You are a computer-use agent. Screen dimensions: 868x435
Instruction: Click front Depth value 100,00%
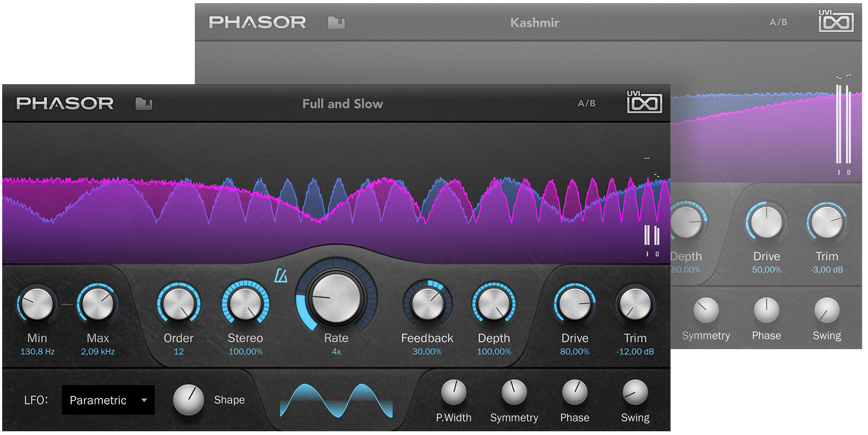[494, 352]
